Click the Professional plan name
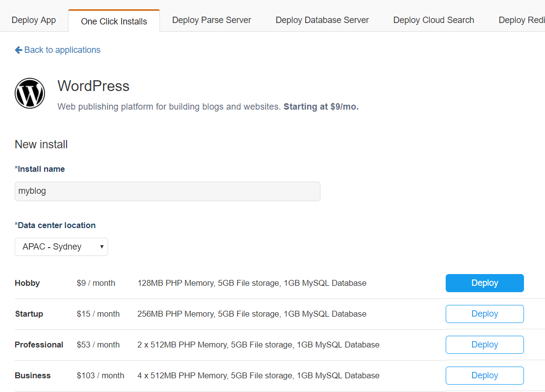545x392 pixels. pyautogui.click(x=39, y=345)
